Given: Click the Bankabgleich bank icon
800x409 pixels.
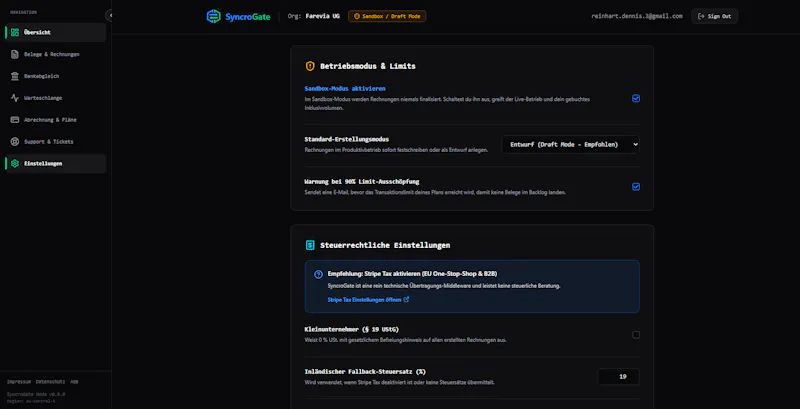Looking at the screenshot, I should (15, 76).
